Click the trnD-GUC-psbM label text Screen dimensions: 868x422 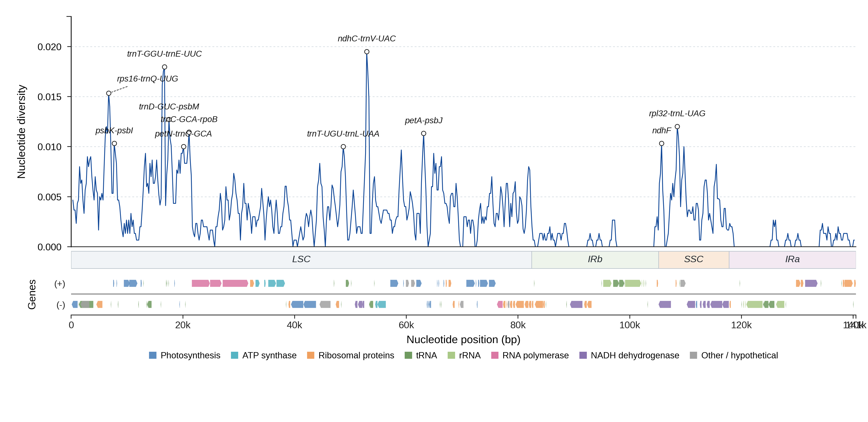169,107
